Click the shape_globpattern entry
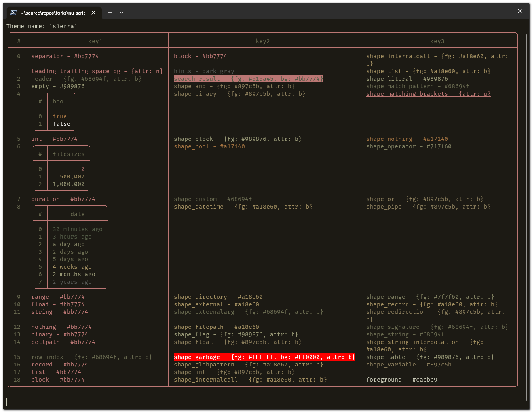 coord(249,365)
